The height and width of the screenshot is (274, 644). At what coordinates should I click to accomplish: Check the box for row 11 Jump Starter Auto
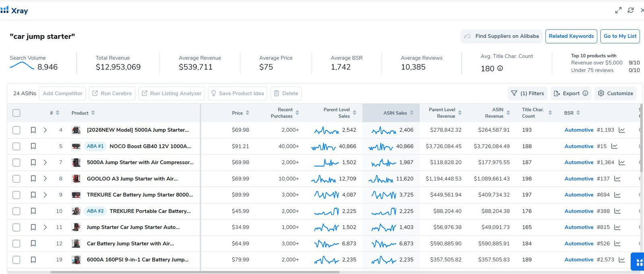tap(17, 227)
